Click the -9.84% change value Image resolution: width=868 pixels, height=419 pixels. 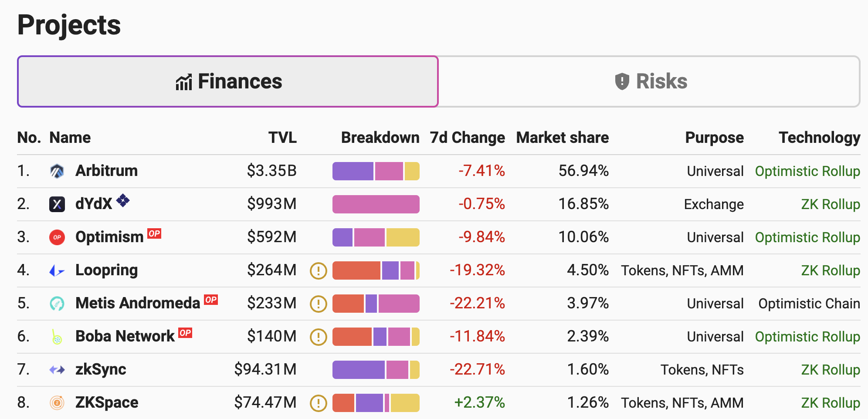point(481,237)
